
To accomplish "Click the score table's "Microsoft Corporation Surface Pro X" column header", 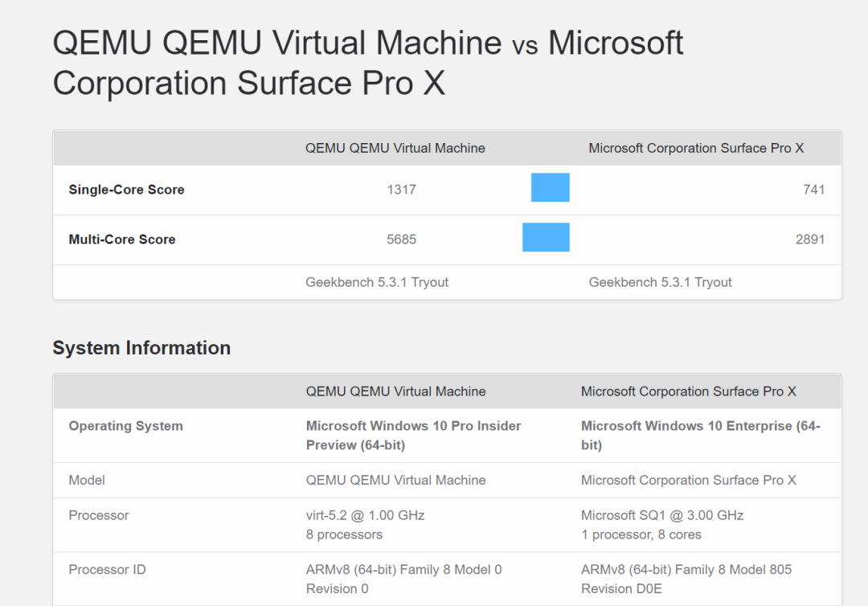I will click(x=696, y=149).
